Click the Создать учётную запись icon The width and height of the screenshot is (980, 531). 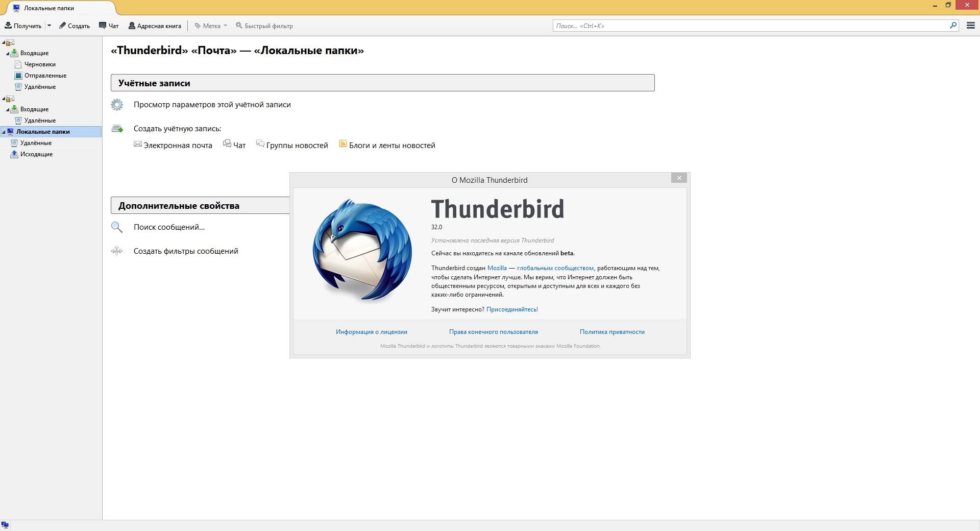(117, 129)
